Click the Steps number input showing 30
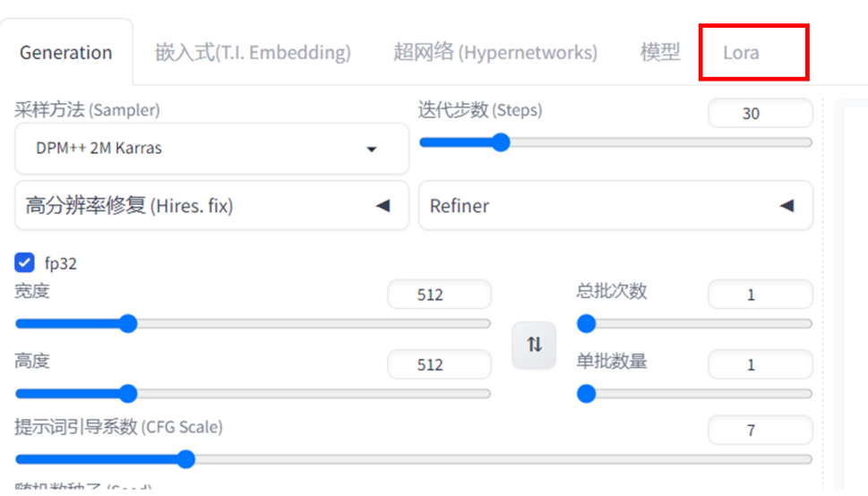The height and width of the screenshot is (496, 868). click(x=760, y=114)
